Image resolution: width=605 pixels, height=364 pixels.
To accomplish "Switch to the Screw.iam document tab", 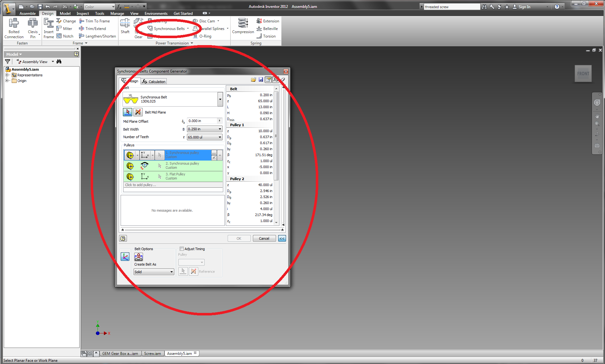I will [x=153, y=354].
